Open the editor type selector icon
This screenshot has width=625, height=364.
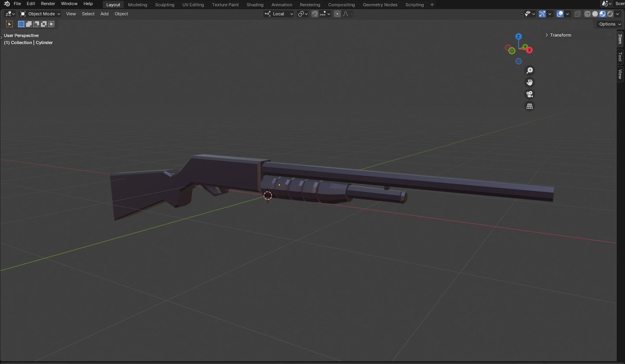10,14
